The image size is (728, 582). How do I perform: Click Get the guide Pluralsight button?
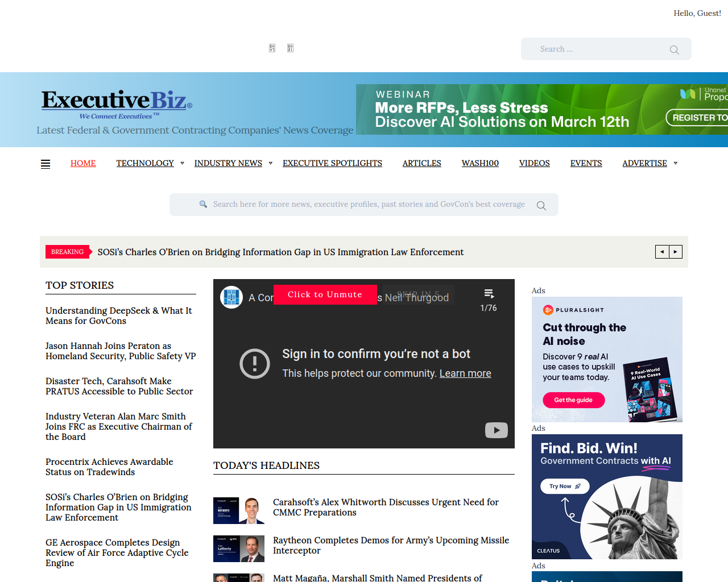click(x=573, y=400)
